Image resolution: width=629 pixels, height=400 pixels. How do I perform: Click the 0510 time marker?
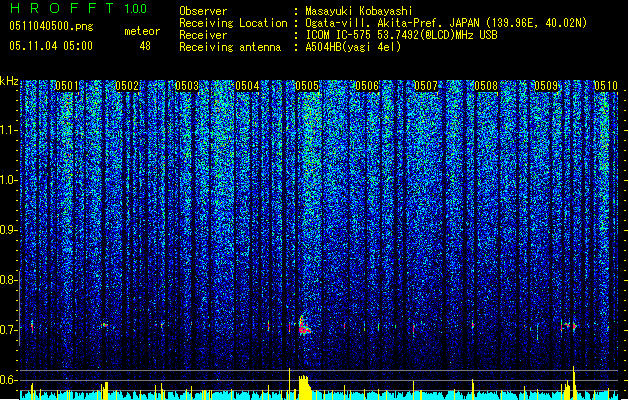point(606,86)
